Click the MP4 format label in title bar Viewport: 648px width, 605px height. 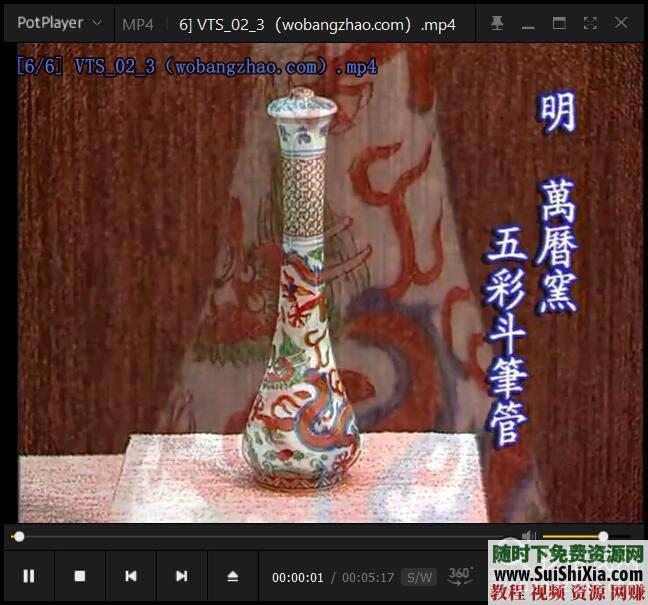click(x=138, y=25)
